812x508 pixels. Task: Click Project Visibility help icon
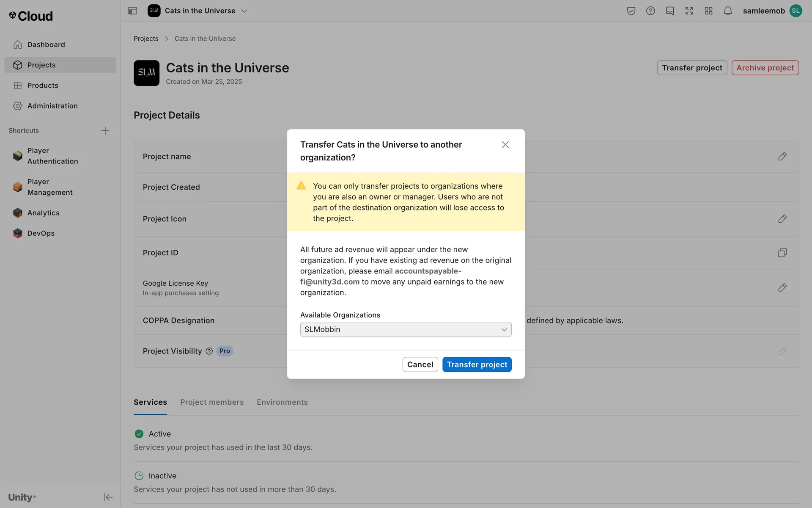(x=209, y=351)
